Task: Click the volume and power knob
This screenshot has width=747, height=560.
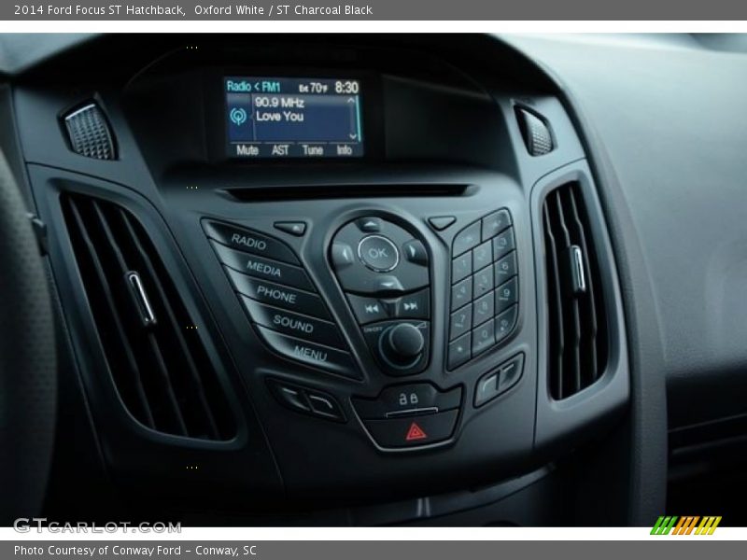Action: [403, 341]
